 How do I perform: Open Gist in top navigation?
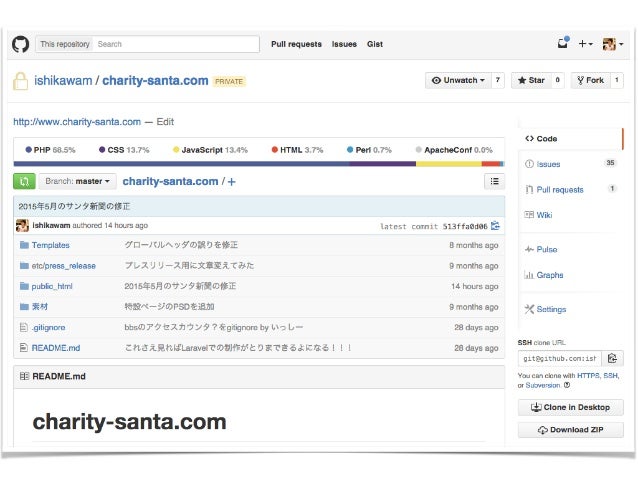[375, 44]
